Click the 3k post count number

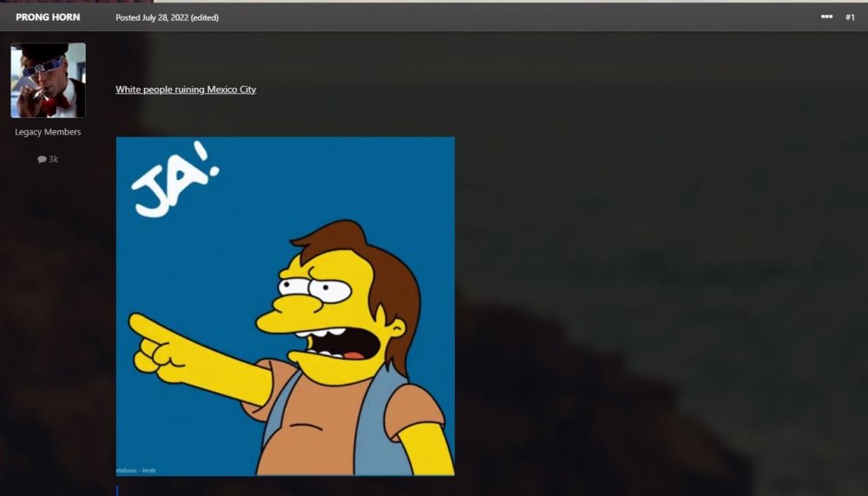pyautogui.click(x=54, y=160)
